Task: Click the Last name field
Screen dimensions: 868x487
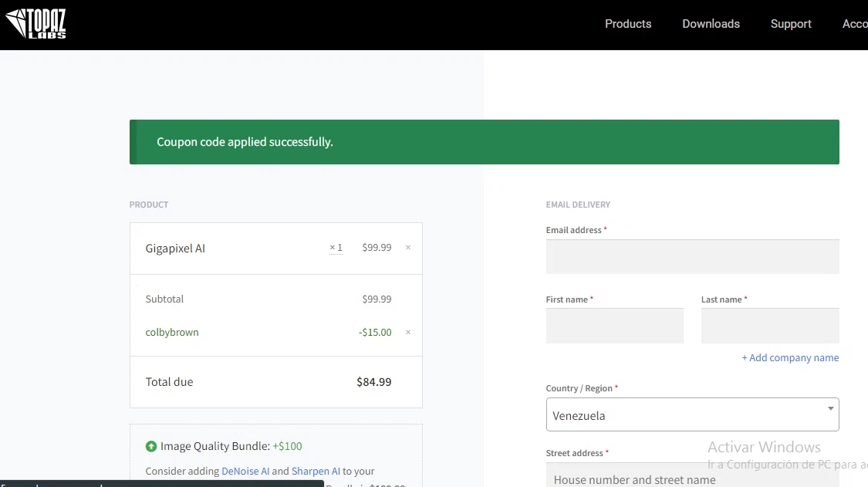Action: pyautogui.click(x=770, y=326)
